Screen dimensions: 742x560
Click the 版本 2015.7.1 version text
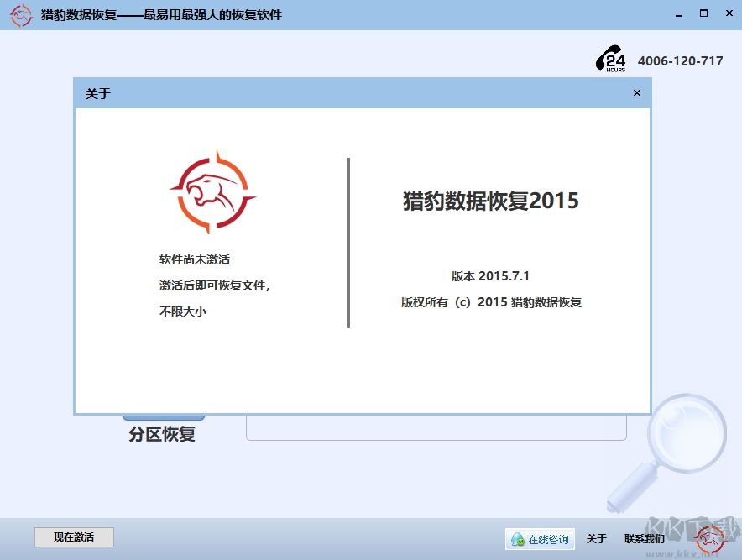[490, 275]
